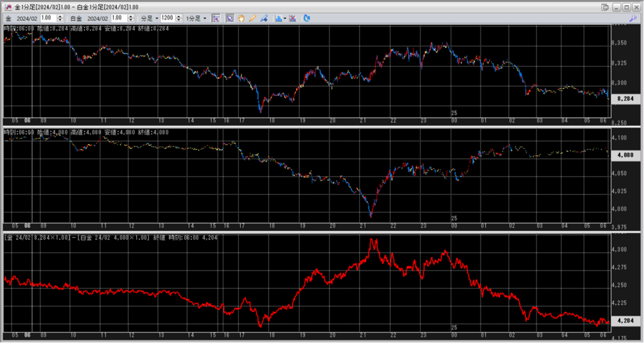Activate the hand pan tool
Viewport: 644px width, 343px height.
[241, 18]
